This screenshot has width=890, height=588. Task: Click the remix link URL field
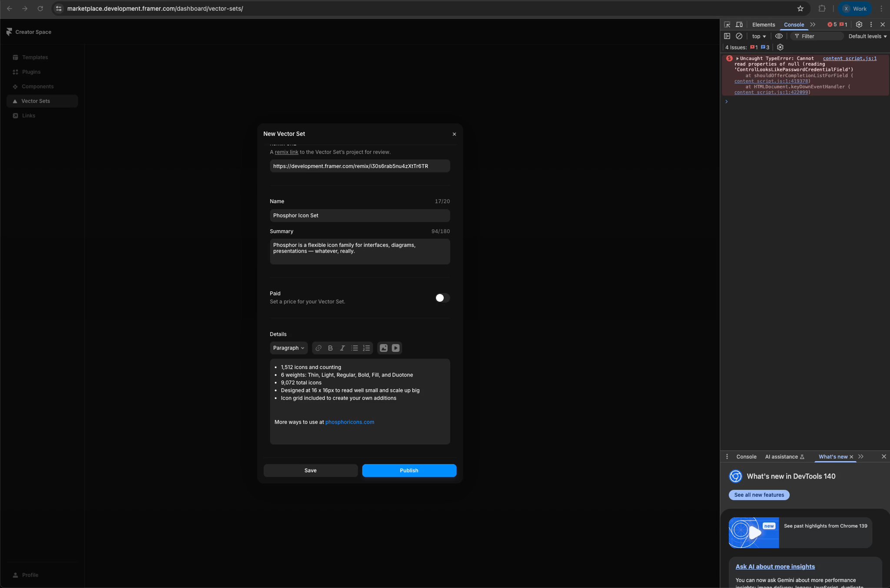[x=359, y=166]
